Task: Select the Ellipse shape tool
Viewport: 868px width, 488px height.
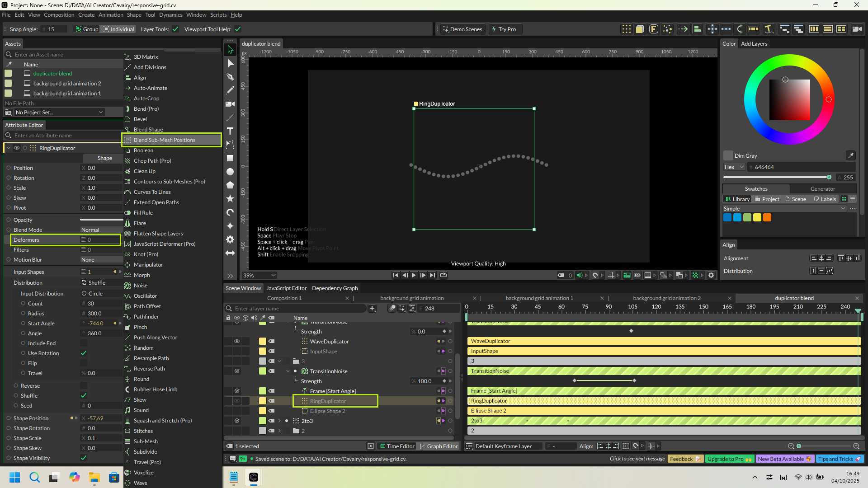Action: (x=230, y=172)
